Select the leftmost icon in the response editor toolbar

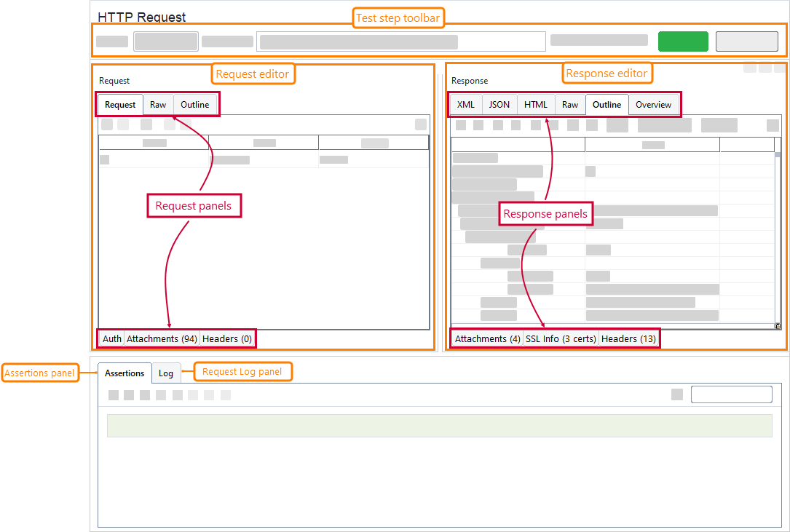tap(459, 124)
